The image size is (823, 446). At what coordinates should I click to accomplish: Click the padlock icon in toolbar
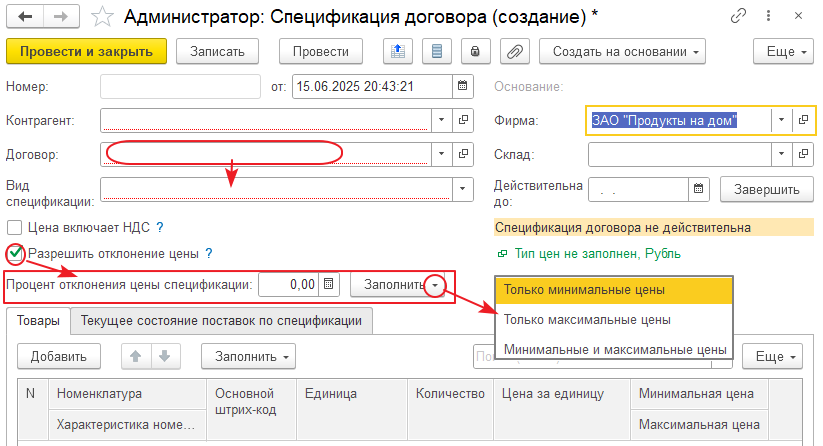coord(476,51)
